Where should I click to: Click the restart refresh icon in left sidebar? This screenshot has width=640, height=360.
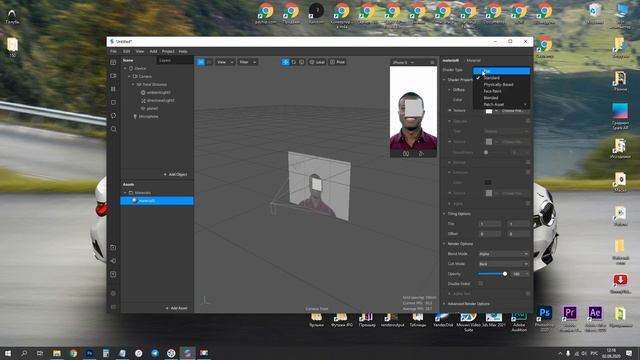pyautogui.click(x=113, y=116)
